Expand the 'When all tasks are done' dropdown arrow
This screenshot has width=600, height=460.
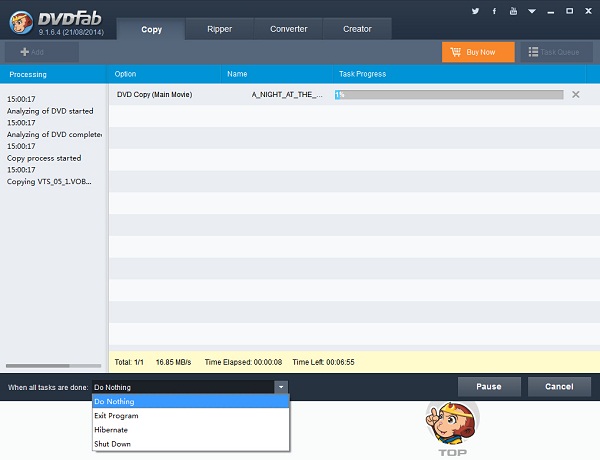pos(281,387)
